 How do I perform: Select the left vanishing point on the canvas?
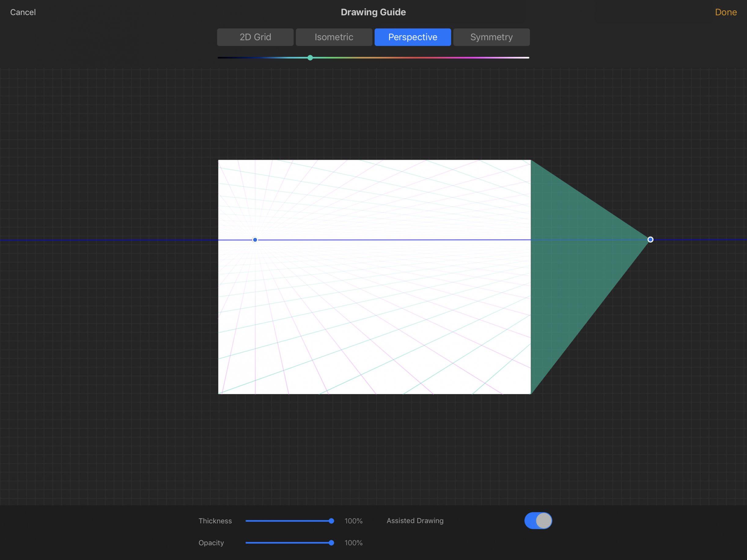(x=255, y=240)
